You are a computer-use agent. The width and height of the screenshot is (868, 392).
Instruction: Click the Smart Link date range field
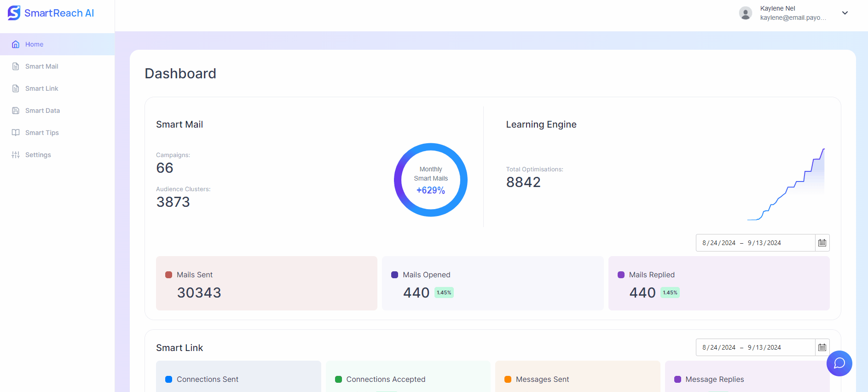pos(756,347)
